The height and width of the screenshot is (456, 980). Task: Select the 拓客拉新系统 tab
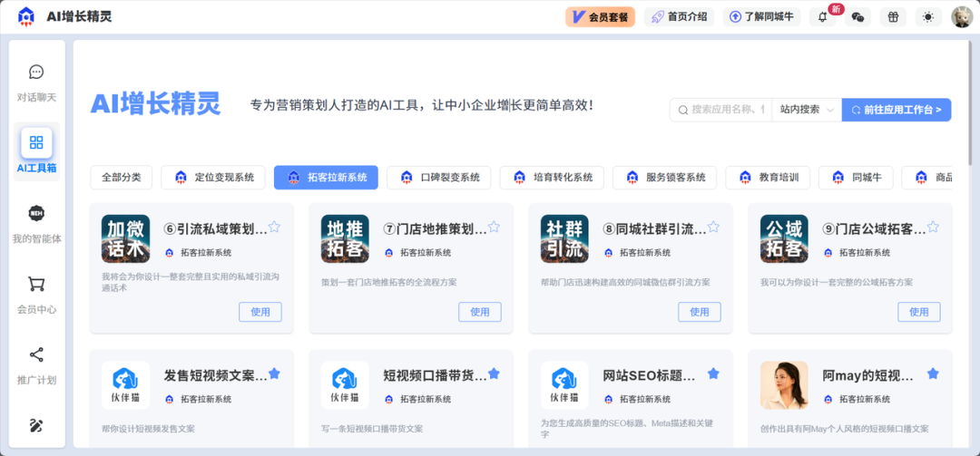point(326,178)
